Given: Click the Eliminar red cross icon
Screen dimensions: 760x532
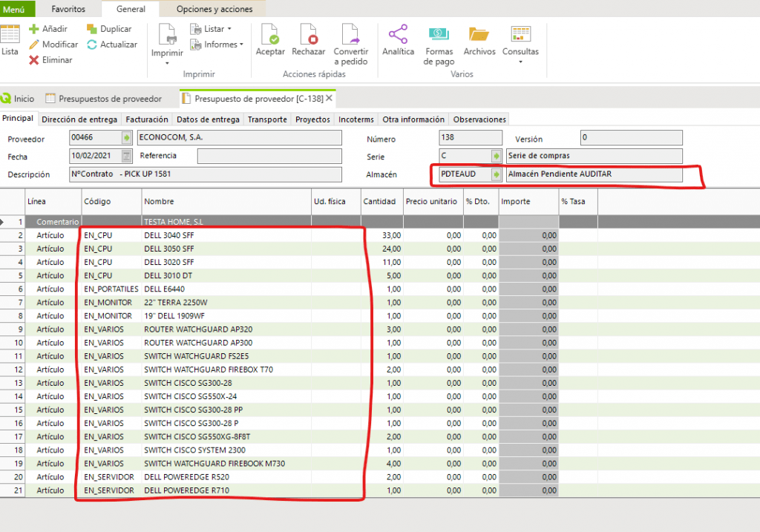Looking at the screenshot, I should click(33, 60).
